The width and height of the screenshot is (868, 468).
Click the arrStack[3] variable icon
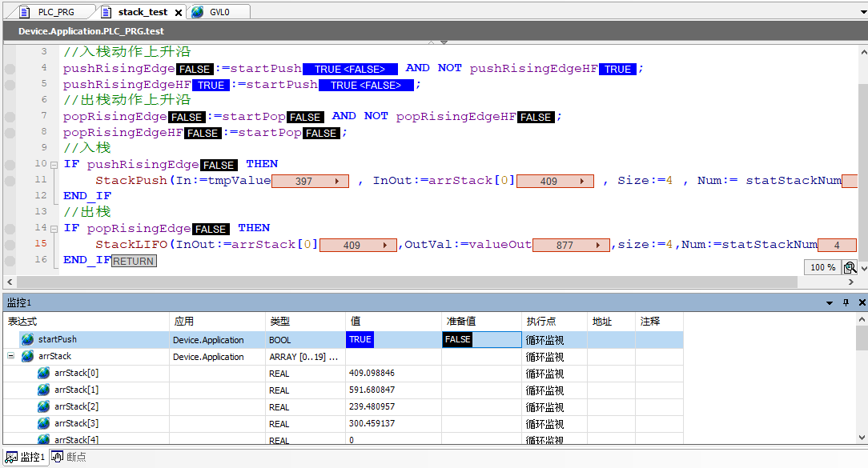44,423
